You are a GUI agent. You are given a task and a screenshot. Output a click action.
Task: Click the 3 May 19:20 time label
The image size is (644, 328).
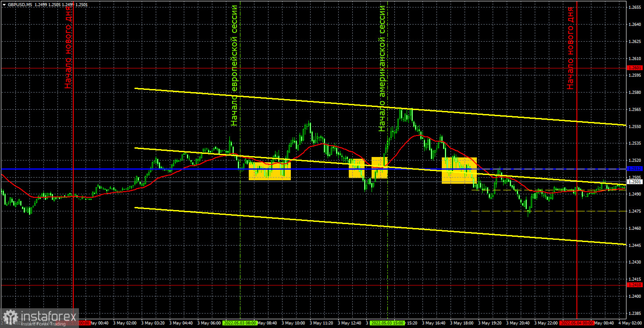pos(491,323)
